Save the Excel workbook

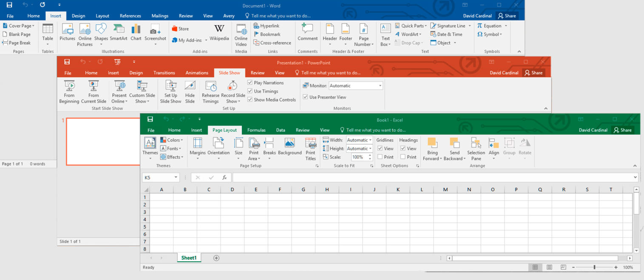pyautogui.click(x=150, y=119)
